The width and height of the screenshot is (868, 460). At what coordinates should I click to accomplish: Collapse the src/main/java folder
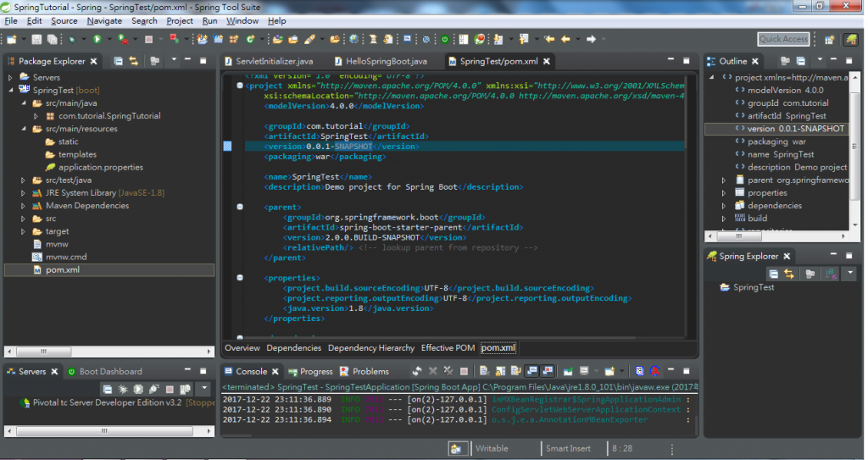(23, 103)
